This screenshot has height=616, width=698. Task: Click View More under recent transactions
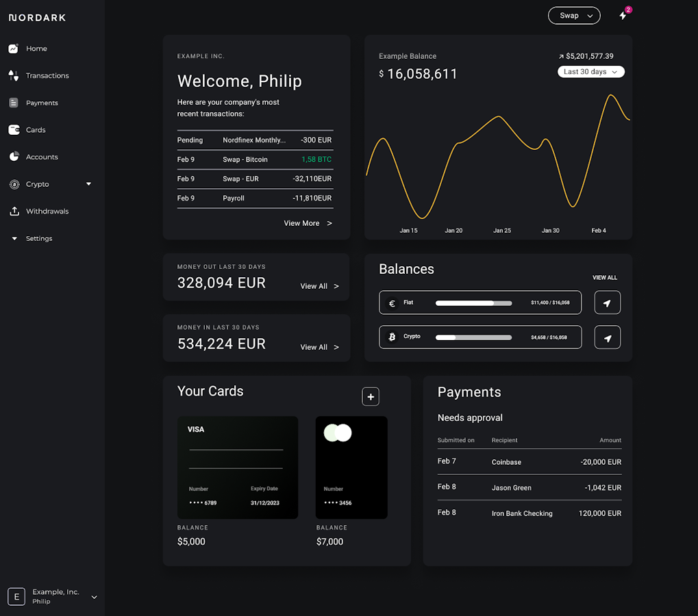coord(308,223)
